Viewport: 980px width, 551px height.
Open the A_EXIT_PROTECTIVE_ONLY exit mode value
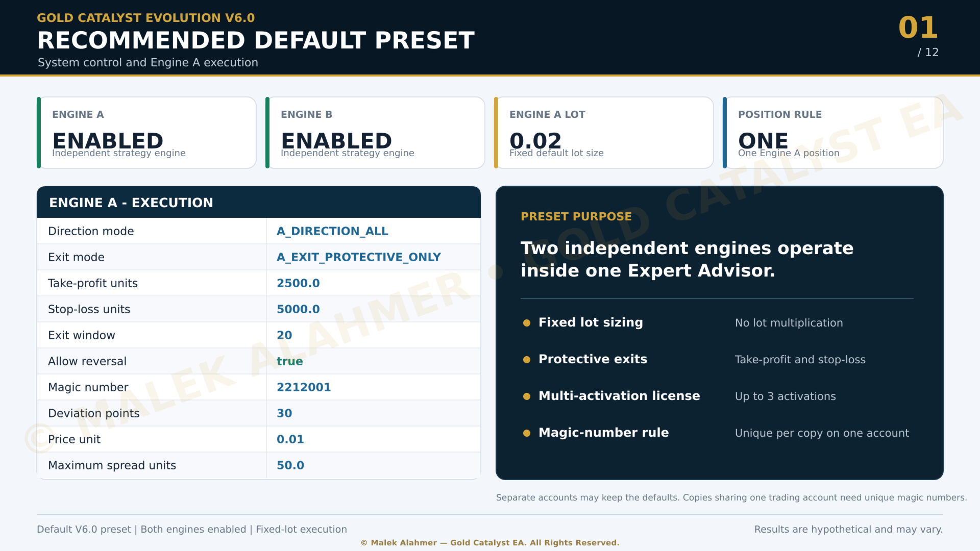pyautogui.click(x=358, y=257)
